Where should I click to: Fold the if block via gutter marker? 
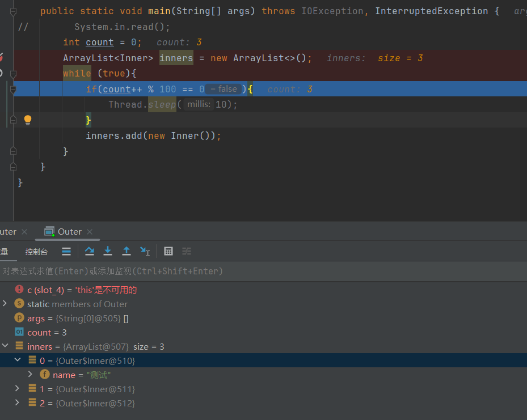point(13,90)
